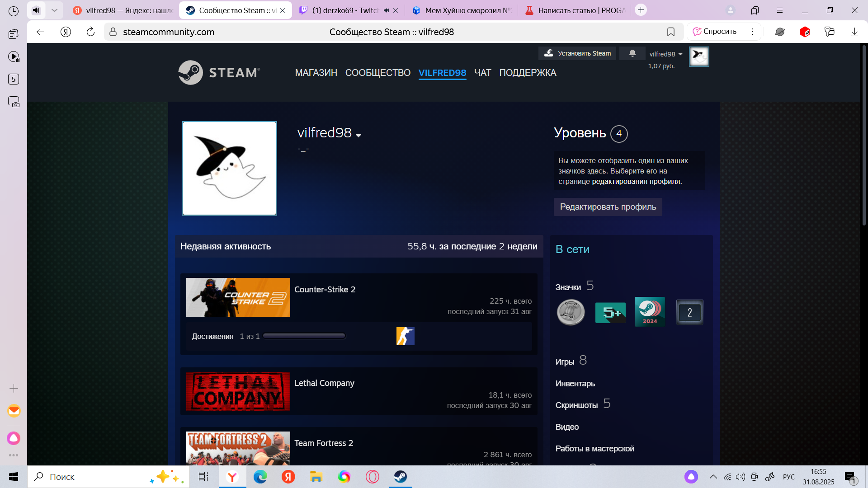Viewport: 868px width, 488px height.
Task: Open the Team Fortress 2 game link
Action: (324, 443)
